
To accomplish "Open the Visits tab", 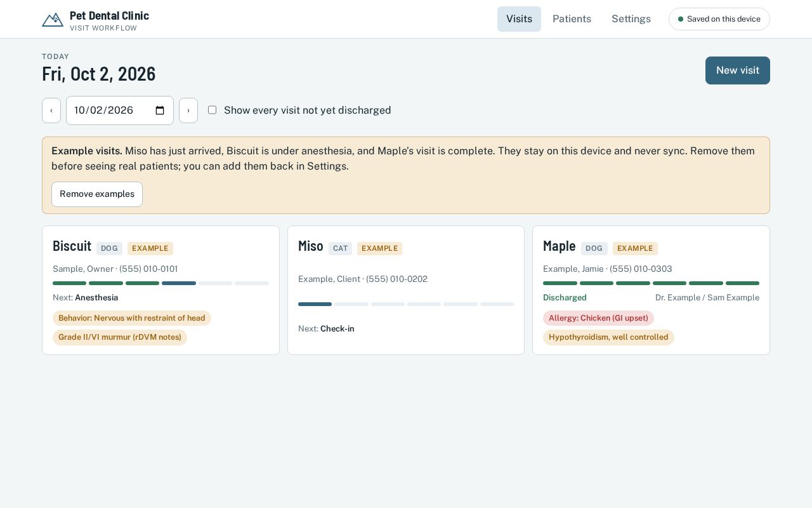I will 519,19.
